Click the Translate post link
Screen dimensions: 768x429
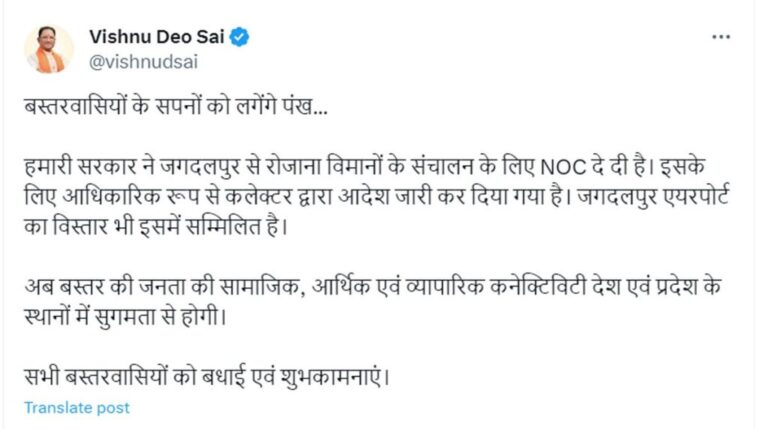pyautogui.click(x=77, y=407)
